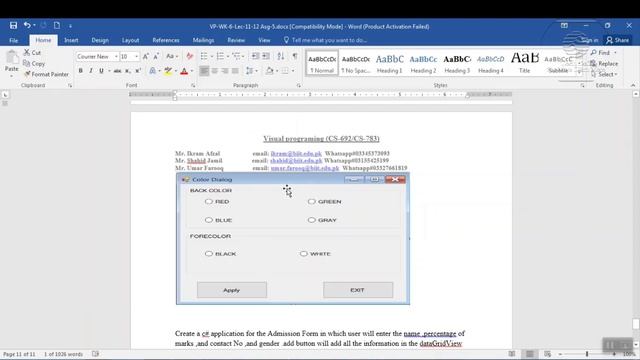
Task: Switch to the Mailings tab
Action: coord(203,40)
